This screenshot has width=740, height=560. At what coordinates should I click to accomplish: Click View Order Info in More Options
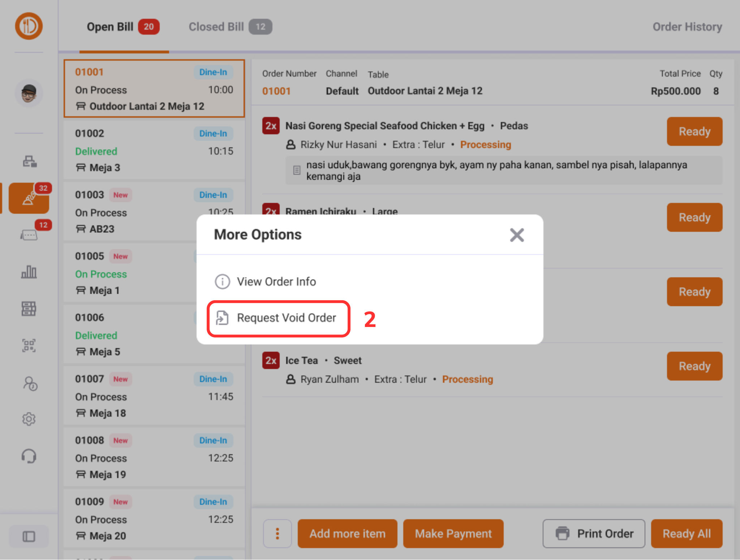pyautogui.click(x=276, y=282)
